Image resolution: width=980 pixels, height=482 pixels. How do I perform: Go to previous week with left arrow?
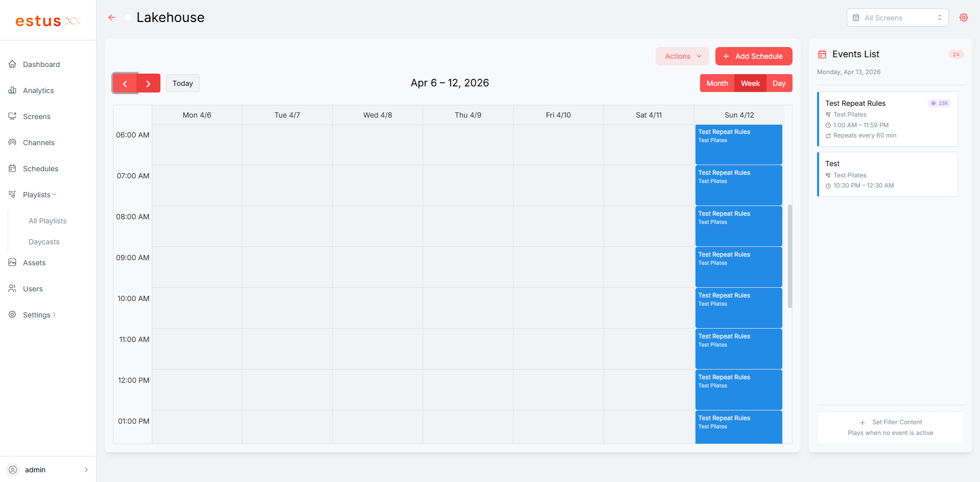(x=125, y=83)
